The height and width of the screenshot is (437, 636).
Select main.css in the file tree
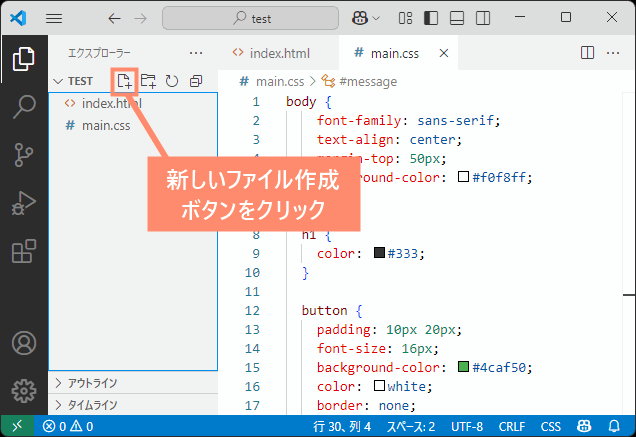(133, 125)
